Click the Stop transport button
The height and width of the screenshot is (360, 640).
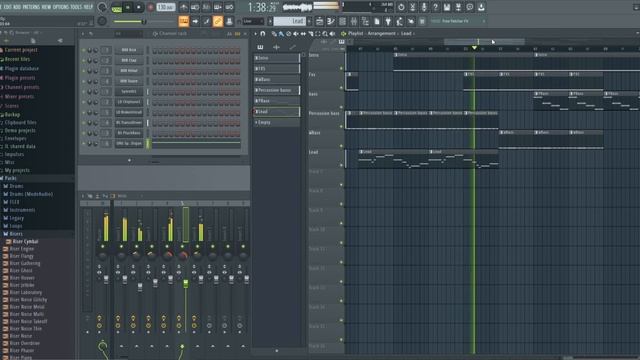coord(139,7)
